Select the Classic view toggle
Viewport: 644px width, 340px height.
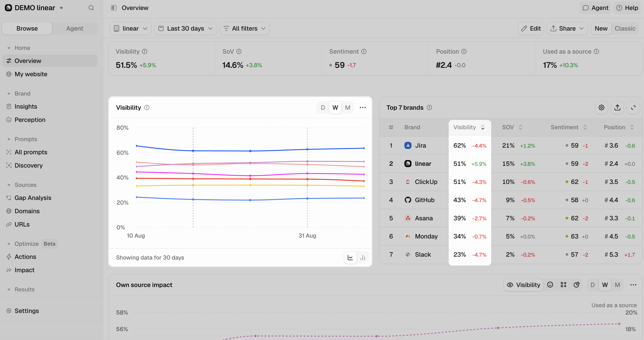pyautogui.click(x=625, y=28)
